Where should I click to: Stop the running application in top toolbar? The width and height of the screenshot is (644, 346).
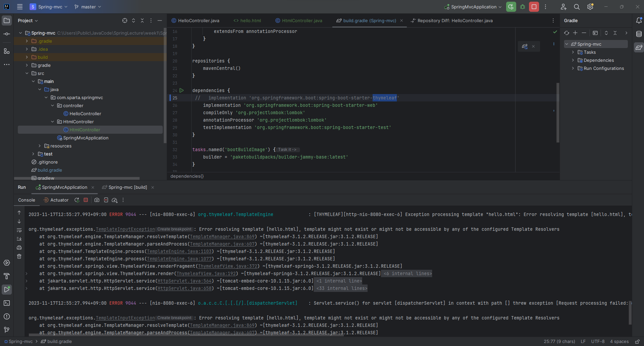coord(534,7)
